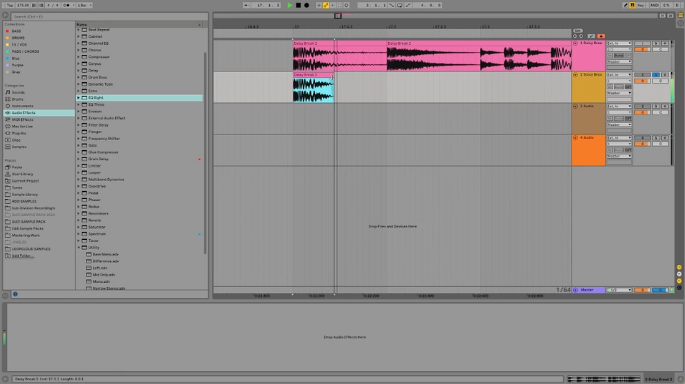Fold the first Daisy Break track
Viewport: 685px width, 384px height.
[x=575, y=43]
